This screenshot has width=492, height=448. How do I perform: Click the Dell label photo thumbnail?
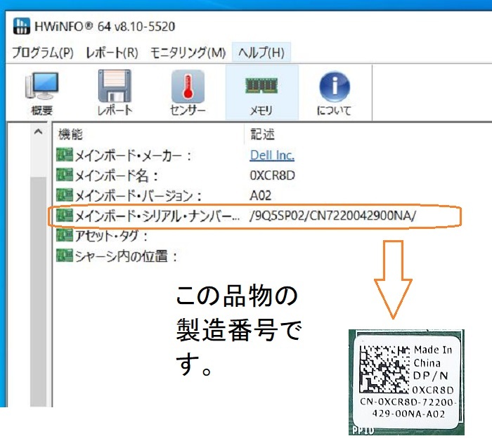[406, 382]
